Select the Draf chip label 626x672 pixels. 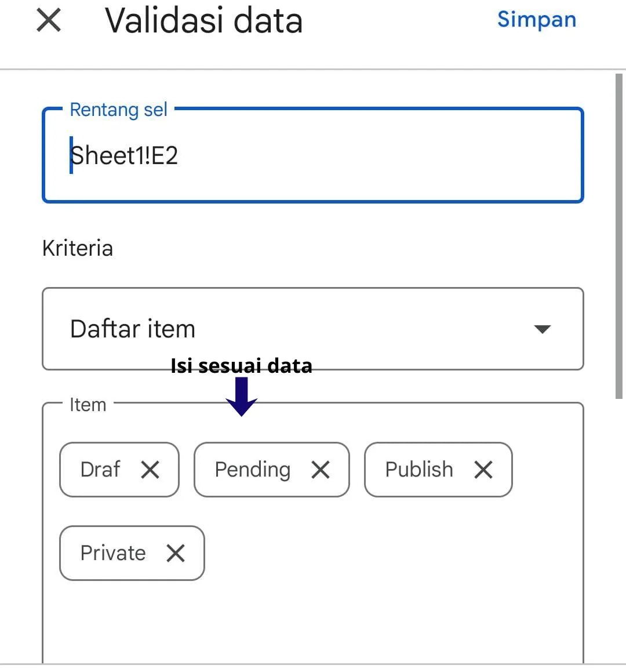coord(100,470)
